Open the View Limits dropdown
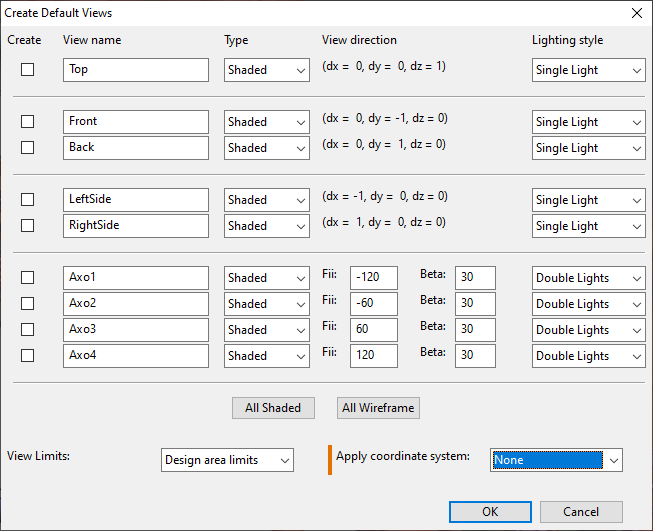This screenshot has width=653, height=531. pyautogui.click(x=227, y=460)
